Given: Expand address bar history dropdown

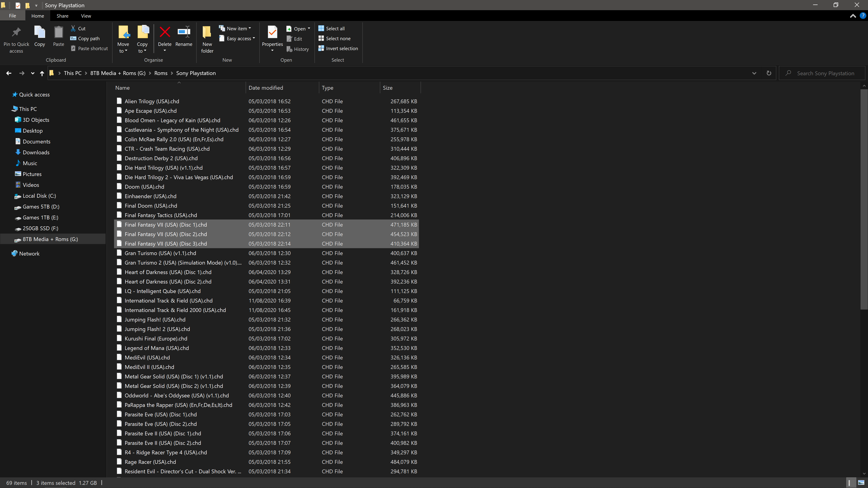Looking at the screenshot, I should tap(754, 73).
